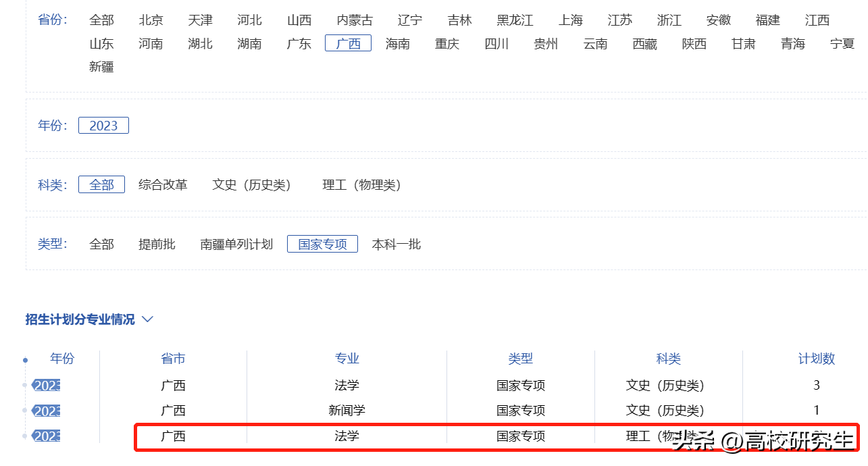
Task: Filter by 北京 province
Action: 151,20
